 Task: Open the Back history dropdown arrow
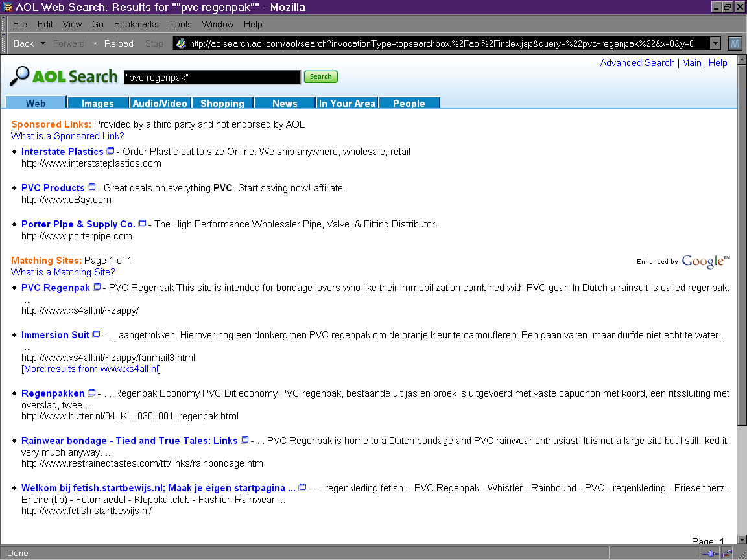coord(43,43)
